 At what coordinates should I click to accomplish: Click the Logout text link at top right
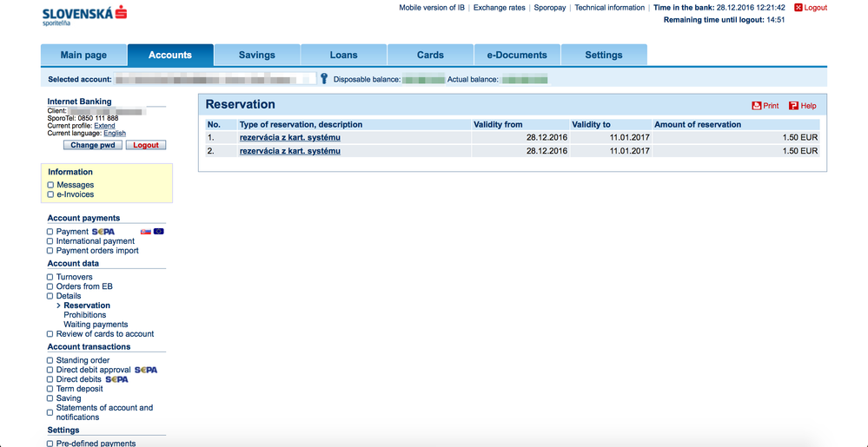pos(815,8)
